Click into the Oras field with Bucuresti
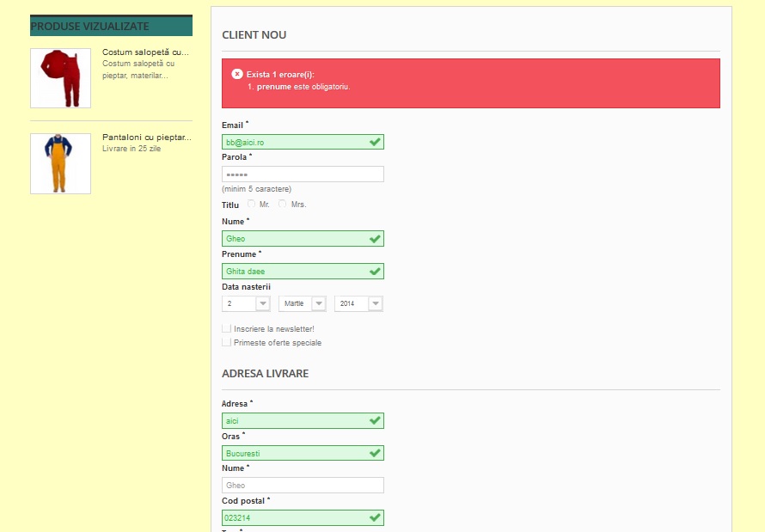 click(303, 453)
